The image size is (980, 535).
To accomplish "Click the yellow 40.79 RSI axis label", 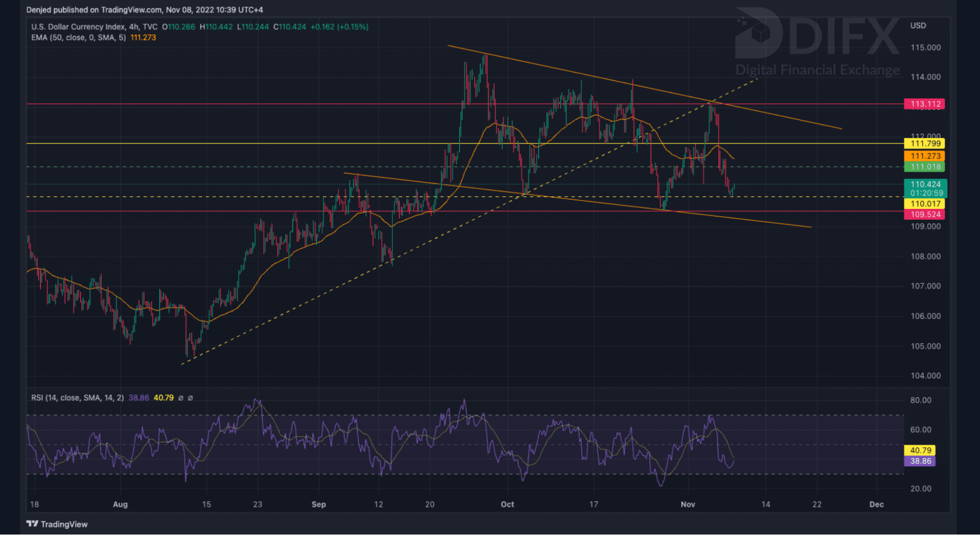I will [x=920, y=450].
